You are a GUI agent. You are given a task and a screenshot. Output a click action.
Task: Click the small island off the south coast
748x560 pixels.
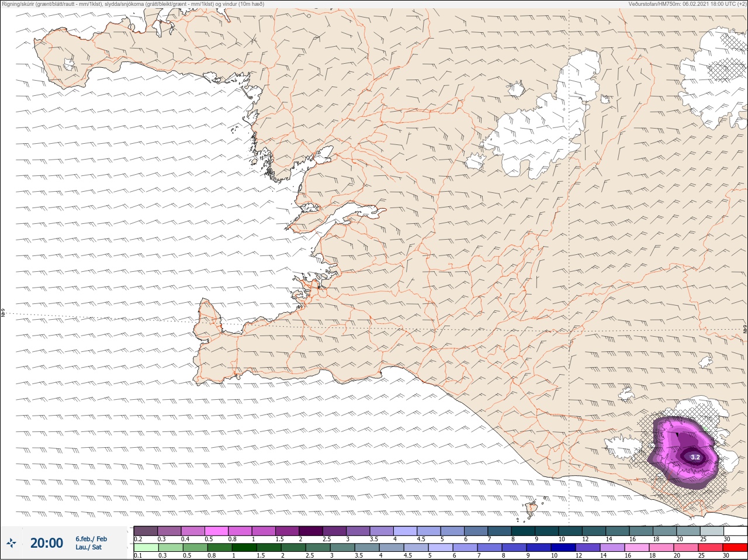(532, 509)
